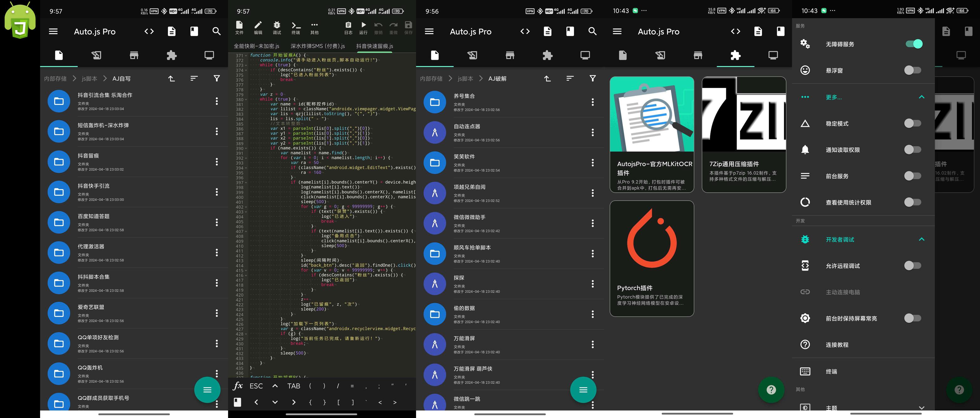Viewport: 980px width, 418px height.
Task: Open 主动连接电脑 in the drawer
Action: pos(863,292)
